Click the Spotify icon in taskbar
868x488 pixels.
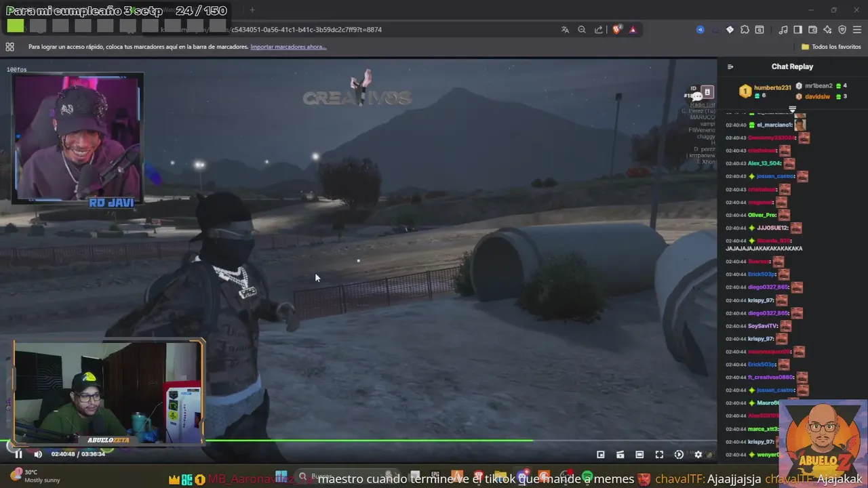click(587, 477)
